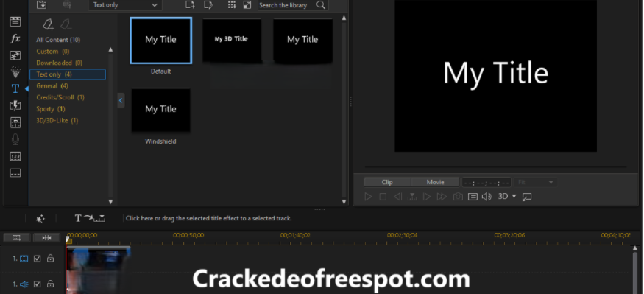Click the Search the library field
The height and width of the screenshot is (294, 644).
(287, 5)
